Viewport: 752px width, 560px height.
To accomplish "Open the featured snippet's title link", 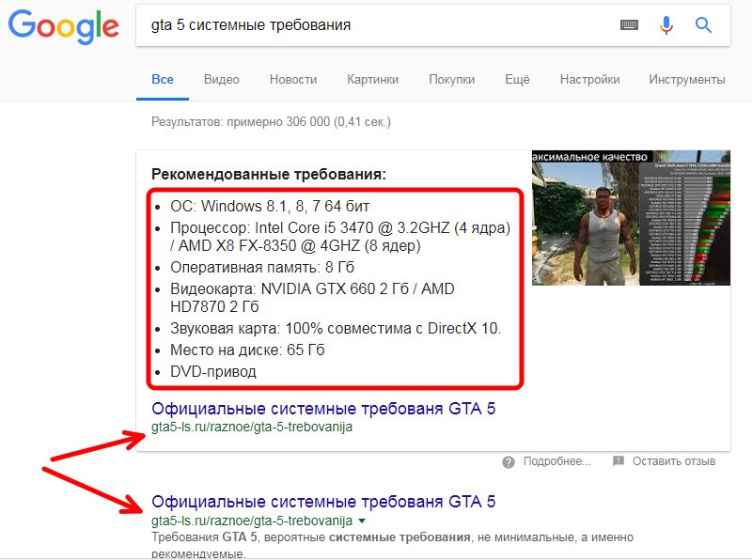I will tap(323, 409).
